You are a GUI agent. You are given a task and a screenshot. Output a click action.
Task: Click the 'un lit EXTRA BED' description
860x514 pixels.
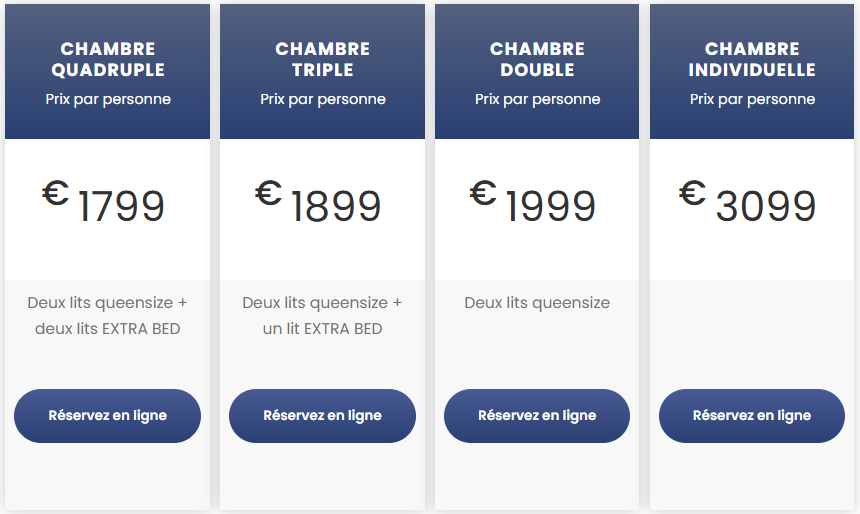(323, 328)
